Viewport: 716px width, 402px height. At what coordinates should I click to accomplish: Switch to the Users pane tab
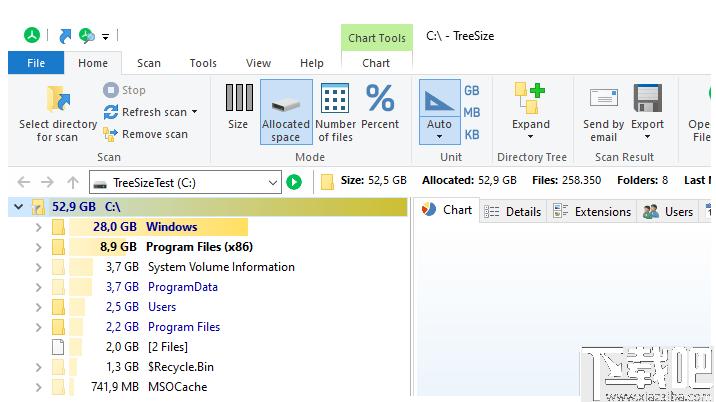[x=668, y=212]
